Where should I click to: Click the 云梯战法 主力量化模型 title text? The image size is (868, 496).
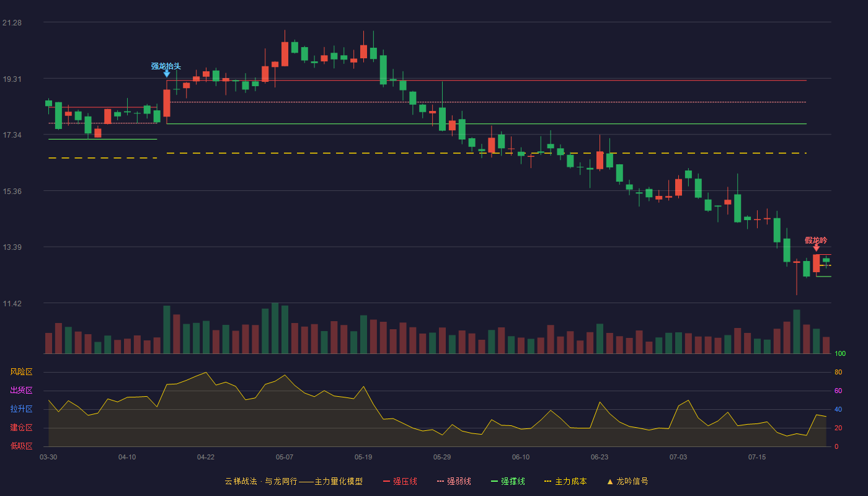click(x=293, y=481)
